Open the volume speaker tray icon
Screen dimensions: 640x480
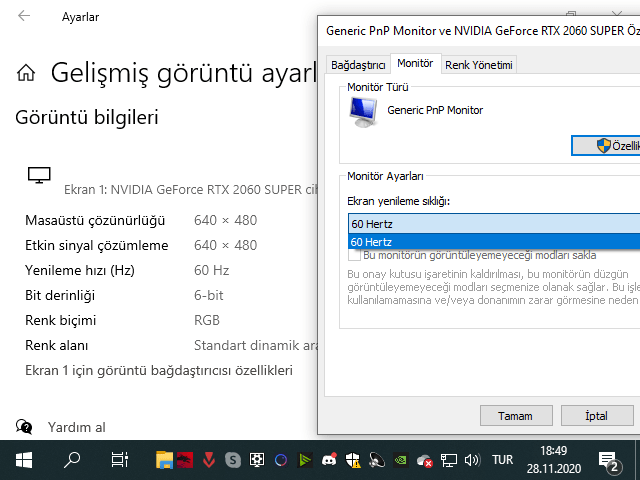472,460
